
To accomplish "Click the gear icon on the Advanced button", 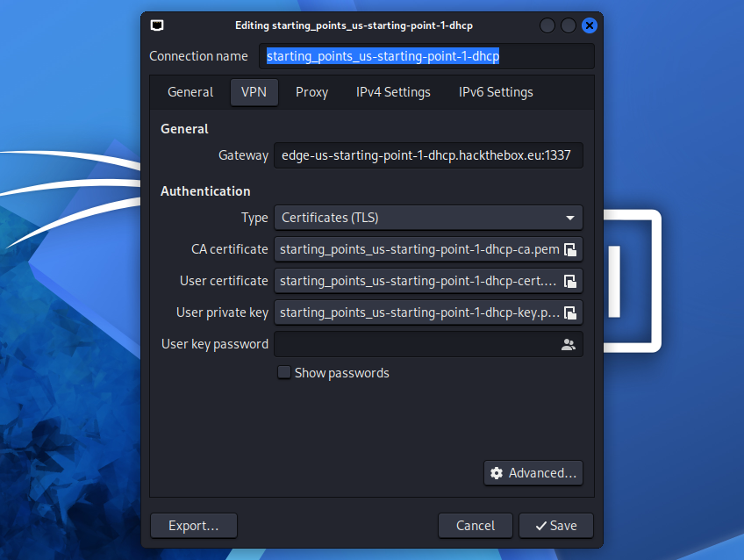I will (498, 473).
